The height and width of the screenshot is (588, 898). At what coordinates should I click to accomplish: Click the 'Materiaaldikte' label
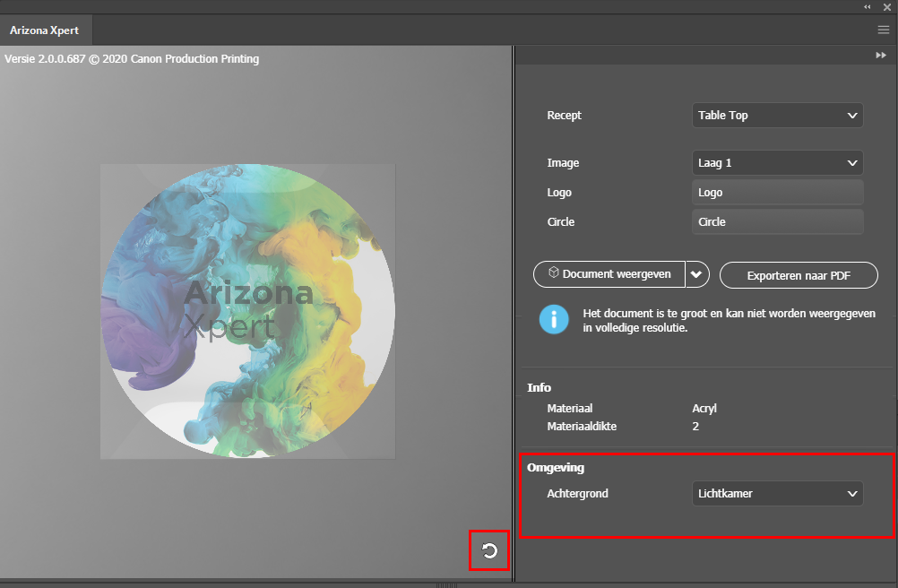pyautogui.click(x=582, y=426)
